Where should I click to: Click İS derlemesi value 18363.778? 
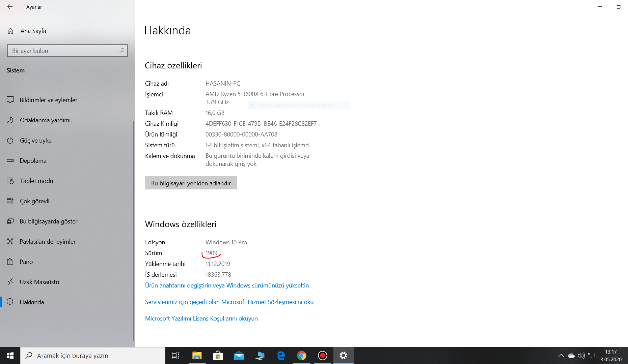218,275
